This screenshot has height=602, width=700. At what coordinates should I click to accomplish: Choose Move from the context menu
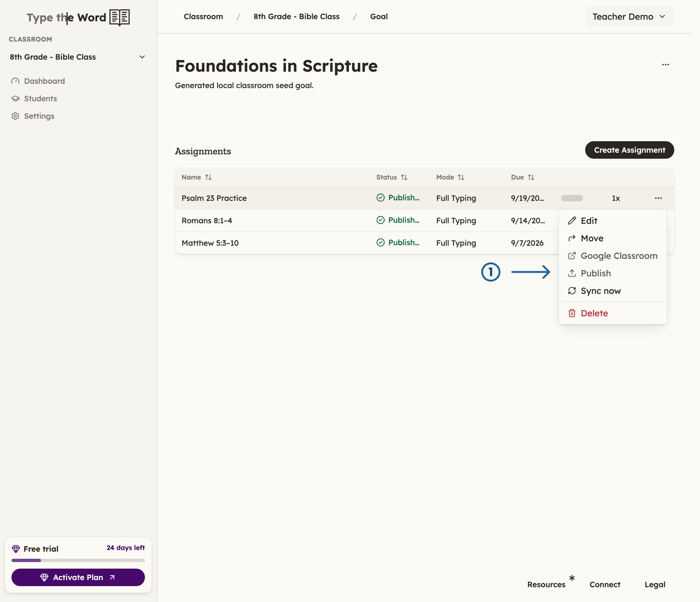612,238
